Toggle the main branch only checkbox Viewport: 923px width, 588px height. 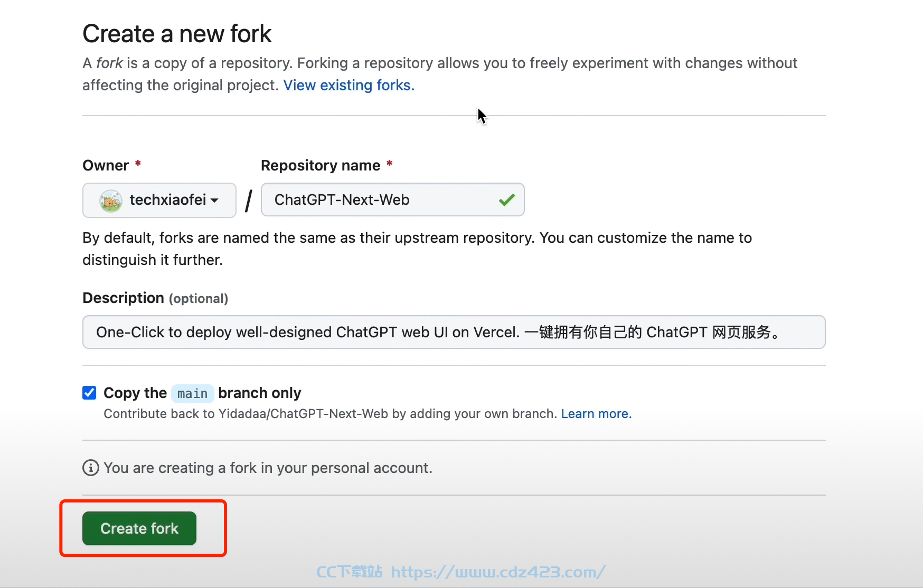[x=89, y=393]
